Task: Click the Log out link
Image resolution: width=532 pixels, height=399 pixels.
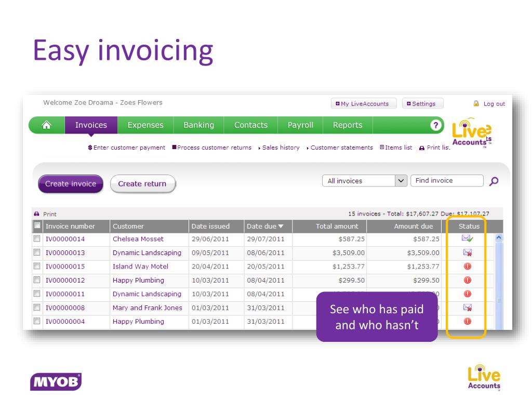Action: pyautogui.click(x=494, y=104)
